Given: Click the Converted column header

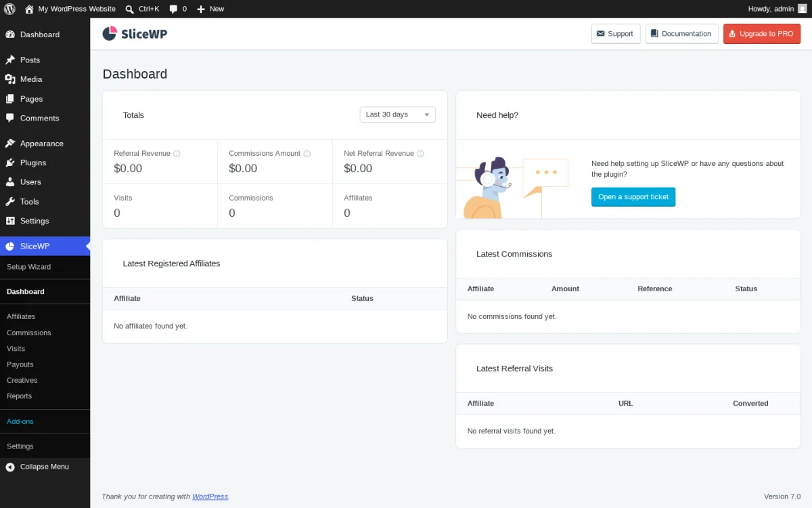Looking at the screenshot, I should coord(750,403).
